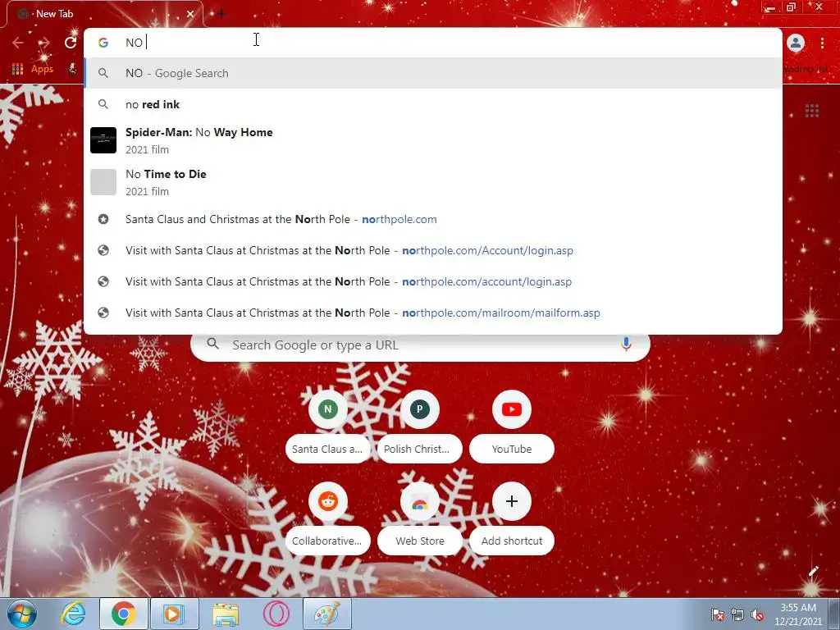840x630 pixels.
Task: Open northpole.com/mailroom/mailform.asp suggestion
Action: point(433,313)
